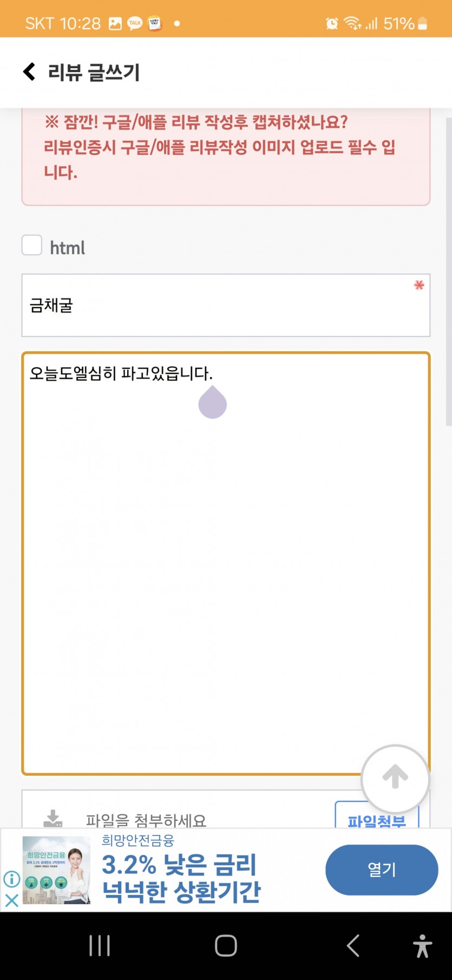Viewport: 452px width, 980px height.
Task: Click the page scrollbar on the right edge
Action: tap(448, 271)
